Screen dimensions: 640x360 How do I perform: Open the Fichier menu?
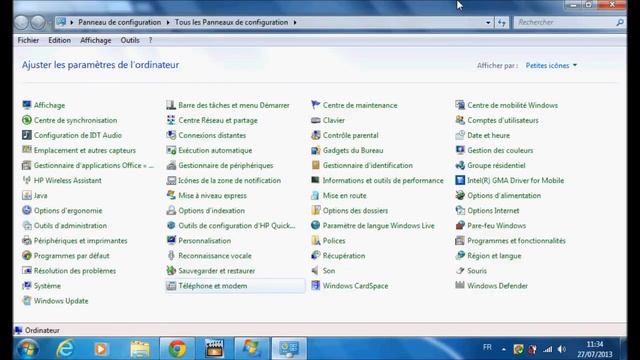coord(28,40)
